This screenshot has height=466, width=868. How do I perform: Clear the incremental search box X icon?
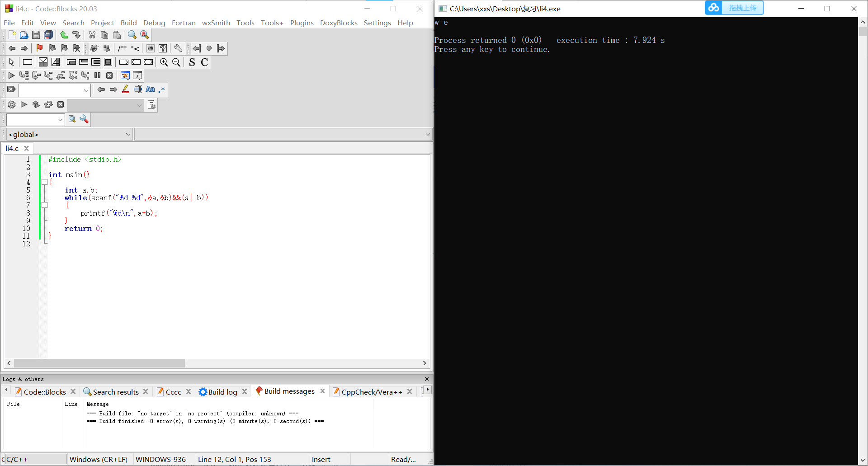tap(12, 89)
